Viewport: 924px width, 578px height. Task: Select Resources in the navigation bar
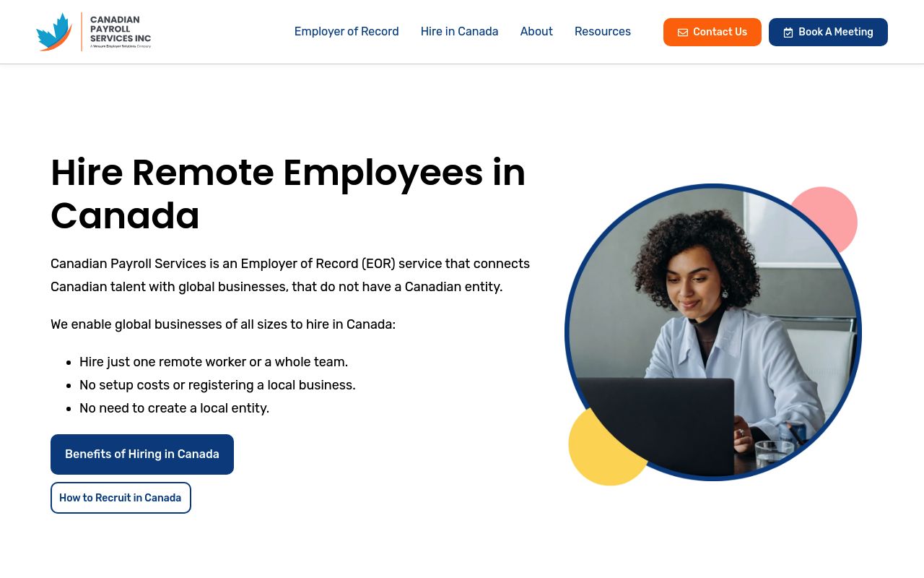tap(603, 32)
